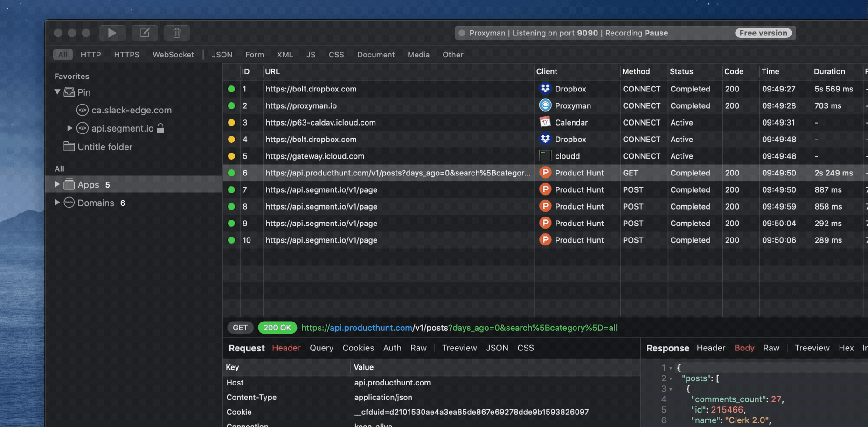Click the trash clear-session toolbar icon

pyautogui.click(x=177, y=33)
